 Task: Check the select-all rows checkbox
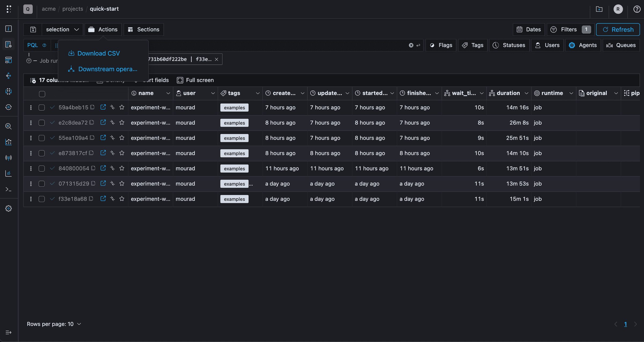pos(42,94)
